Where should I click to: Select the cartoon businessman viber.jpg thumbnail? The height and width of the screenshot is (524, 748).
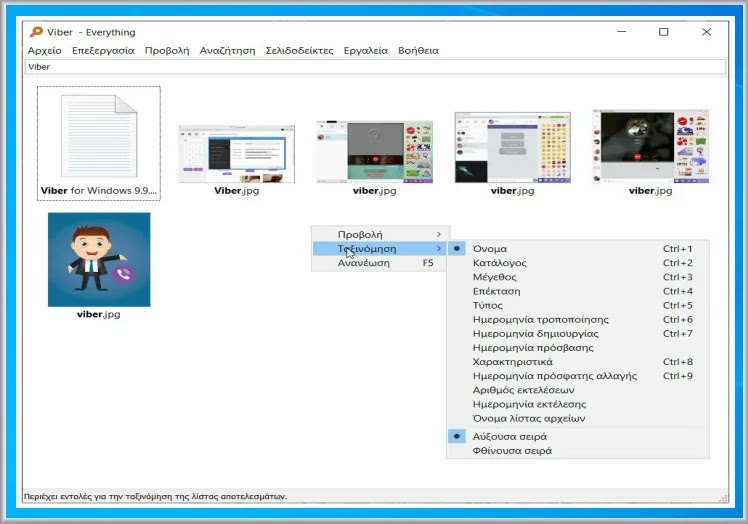(x=99, y=260)
